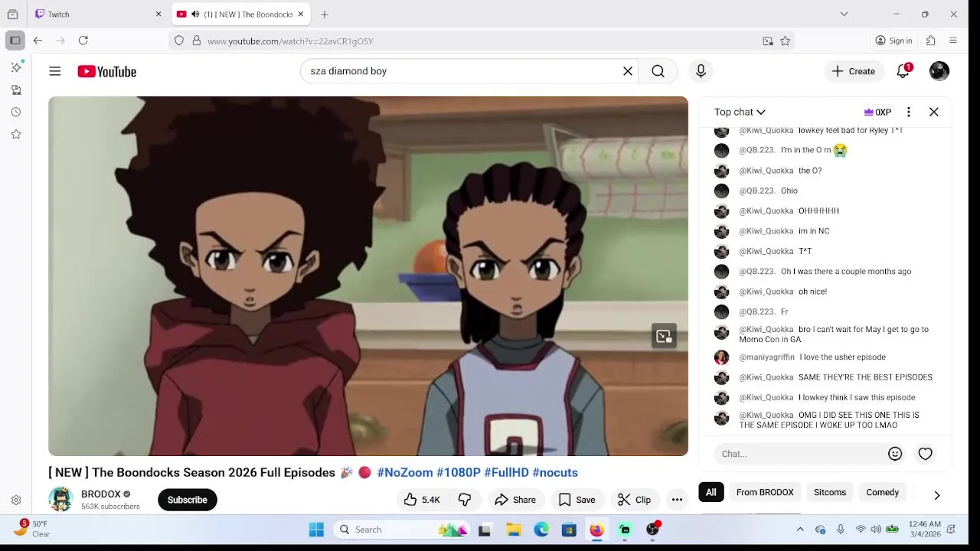Screen dimensions: 980x551
Task: Subscribe to the BRODOX channel
Action: 188,500
